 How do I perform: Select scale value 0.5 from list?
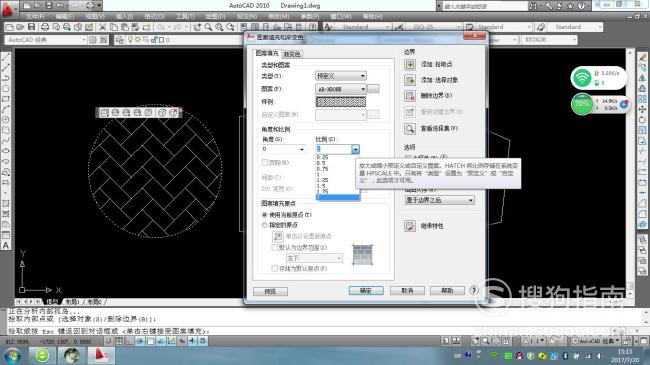pos(337,163)
